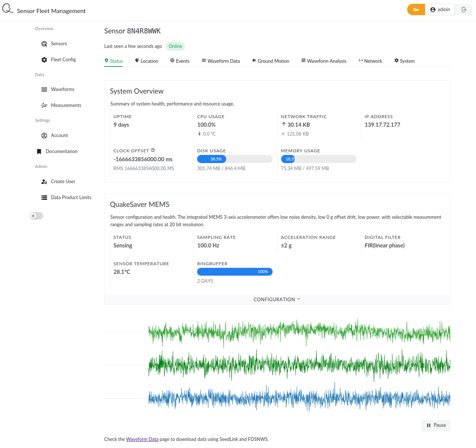Click the Events tab icon
This screenshot has height=448, width=476.
(x=172, y=61)
